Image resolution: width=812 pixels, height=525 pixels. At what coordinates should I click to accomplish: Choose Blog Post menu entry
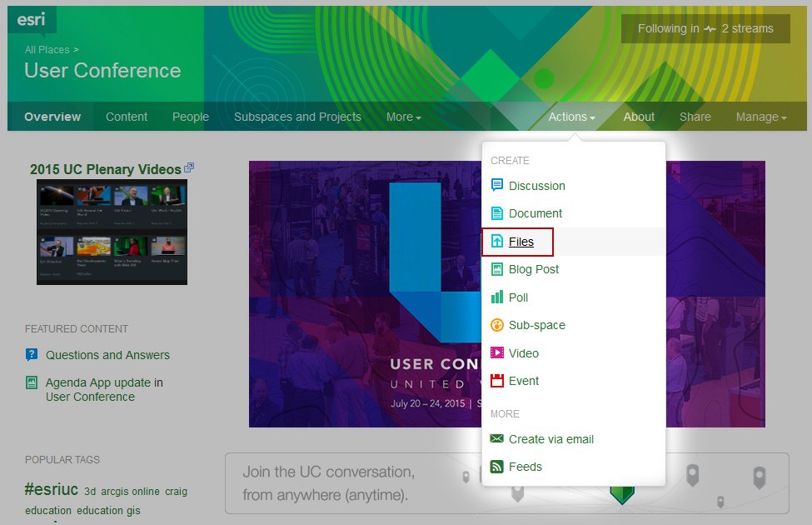(x=573, y=269)
